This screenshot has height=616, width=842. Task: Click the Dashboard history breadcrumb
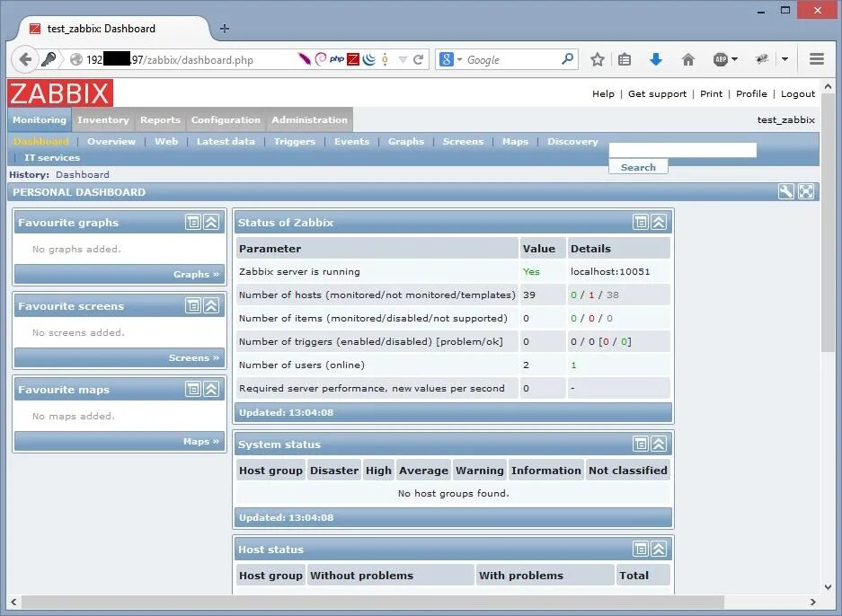(82, 174)
